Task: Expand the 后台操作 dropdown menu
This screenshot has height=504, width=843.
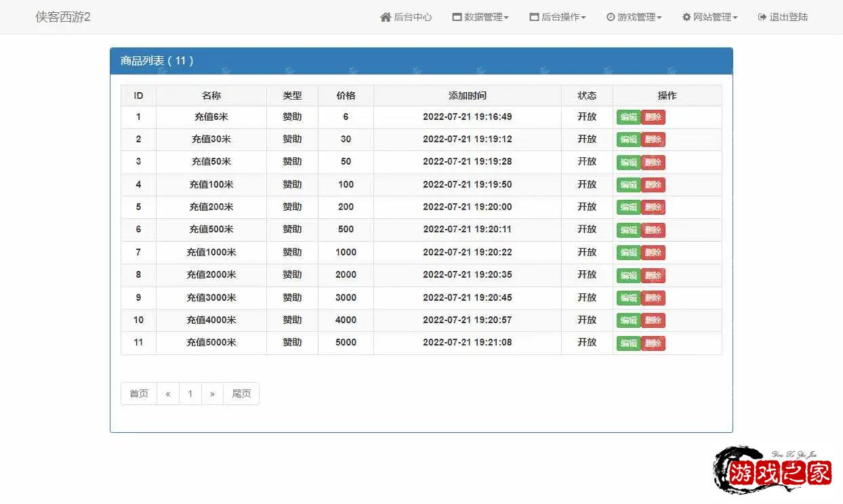Action: tap(558, 17)
